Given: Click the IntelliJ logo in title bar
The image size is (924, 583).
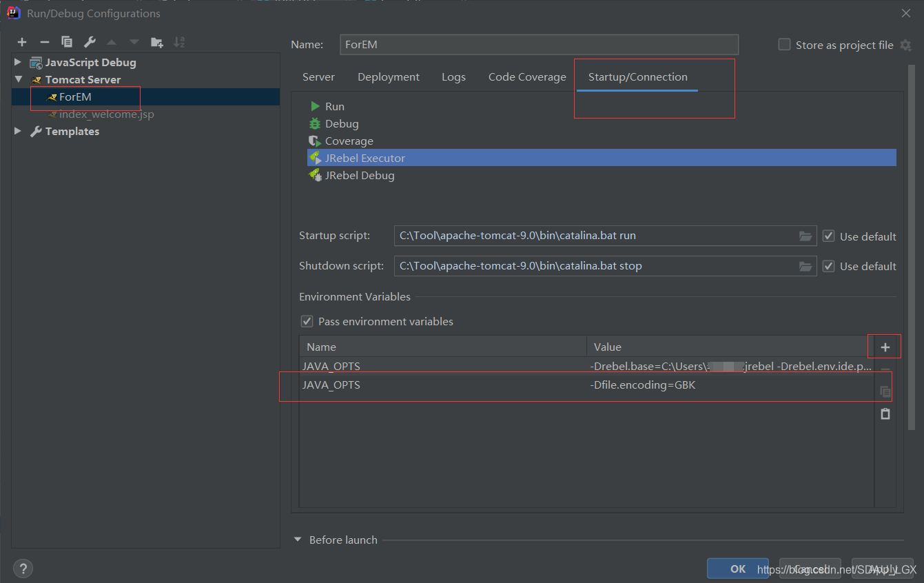Looking at the screenshot, I should point(13,13).
